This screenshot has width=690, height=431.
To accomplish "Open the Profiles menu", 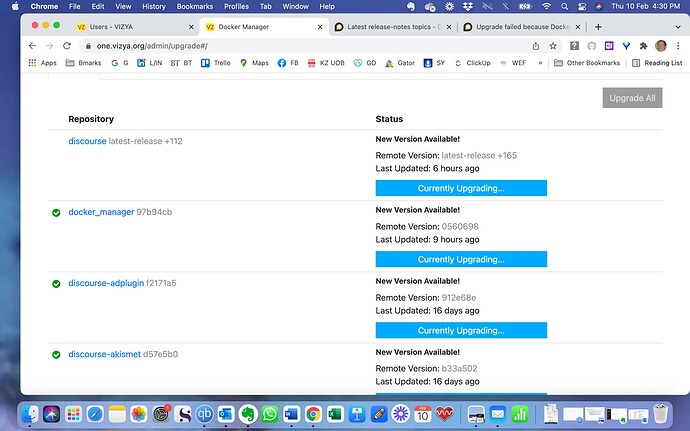I will coord(236,6).
